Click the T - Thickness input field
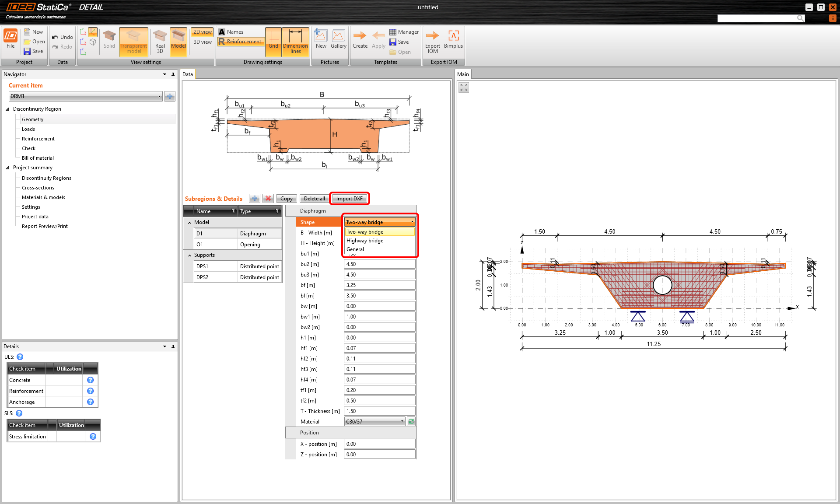Image resolution: width=840 pixels, height=504 pixels. pyautogui.click(x=379, y=411)
